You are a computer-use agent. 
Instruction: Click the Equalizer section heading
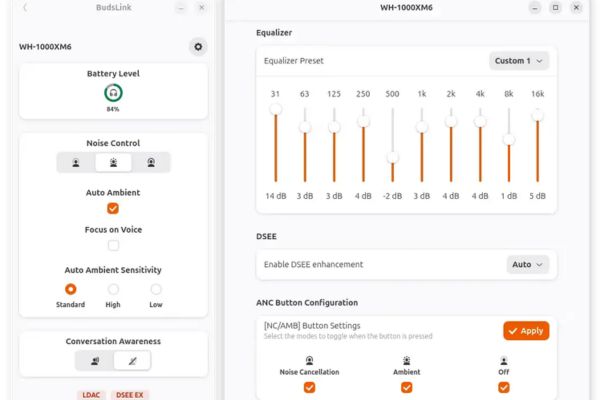[274, 33]
